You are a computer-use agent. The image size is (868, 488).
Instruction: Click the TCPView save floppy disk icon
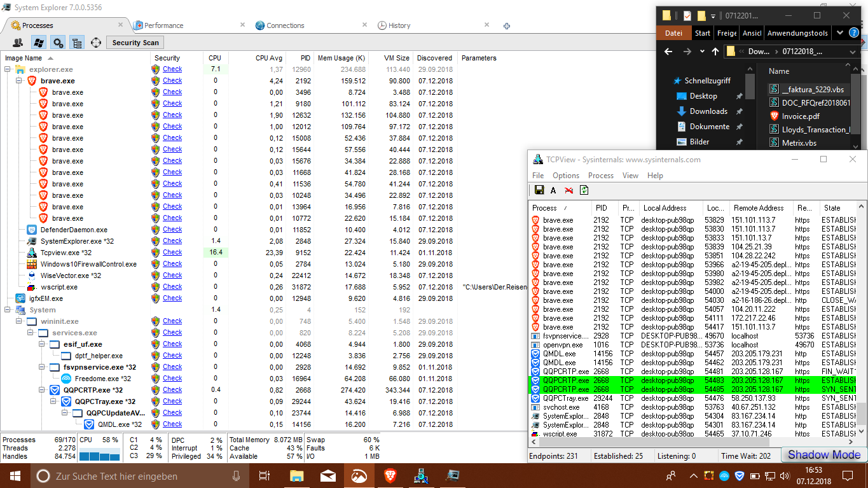tap(539, 190)
